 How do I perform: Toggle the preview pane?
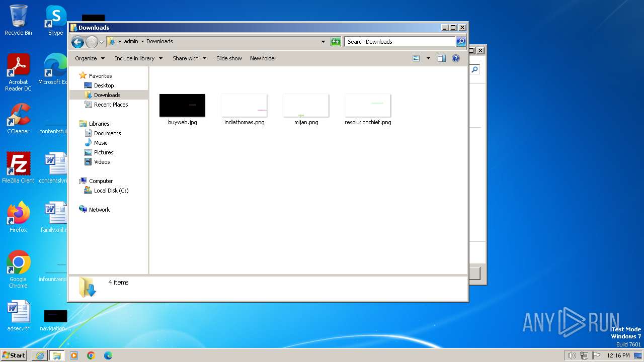(441, 58)
